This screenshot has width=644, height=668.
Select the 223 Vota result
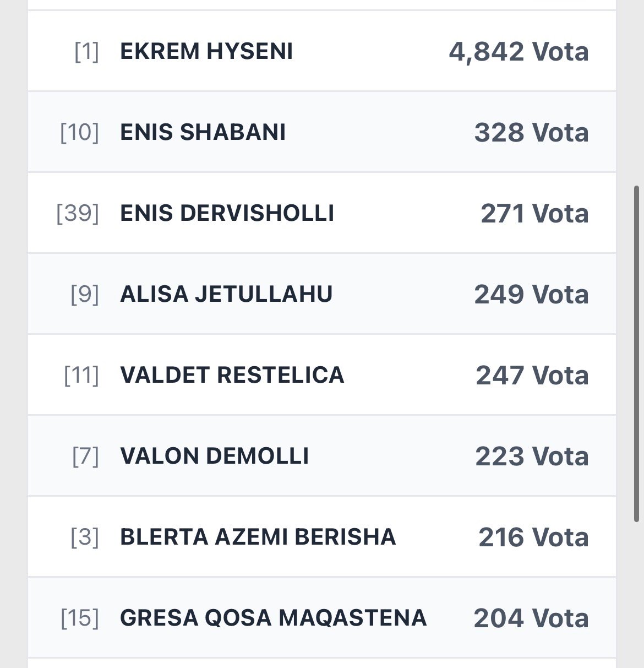532,456
